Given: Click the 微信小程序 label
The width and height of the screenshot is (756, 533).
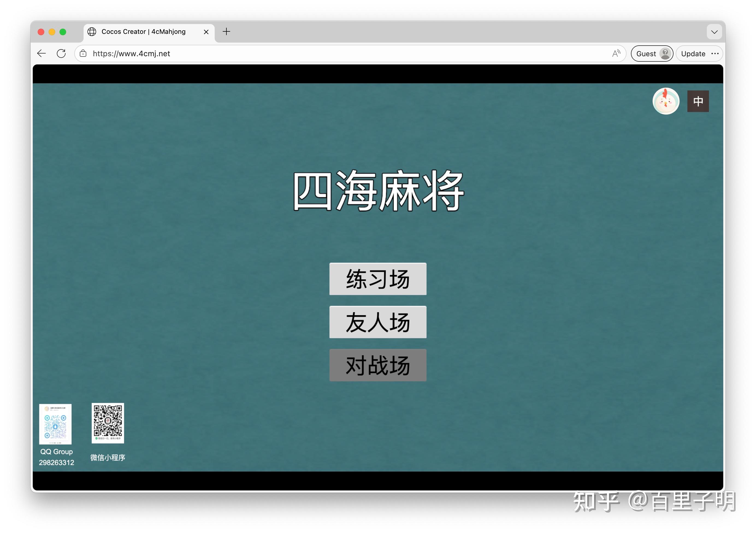Looking at the screenshot, I should pyautogui.click(x=108, y=457).
